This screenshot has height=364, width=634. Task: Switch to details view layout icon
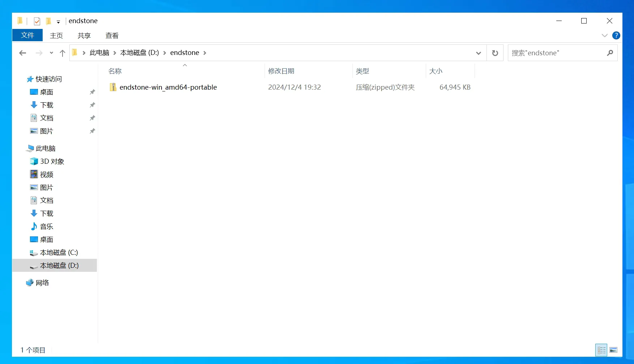[601, 350]
